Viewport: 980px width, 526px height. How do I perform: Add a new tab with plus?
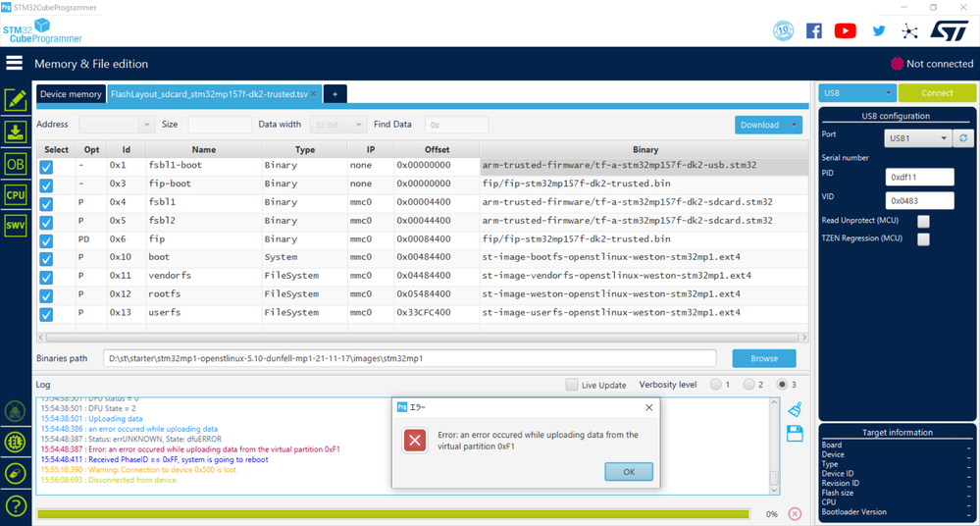click(x=335, y=94)
